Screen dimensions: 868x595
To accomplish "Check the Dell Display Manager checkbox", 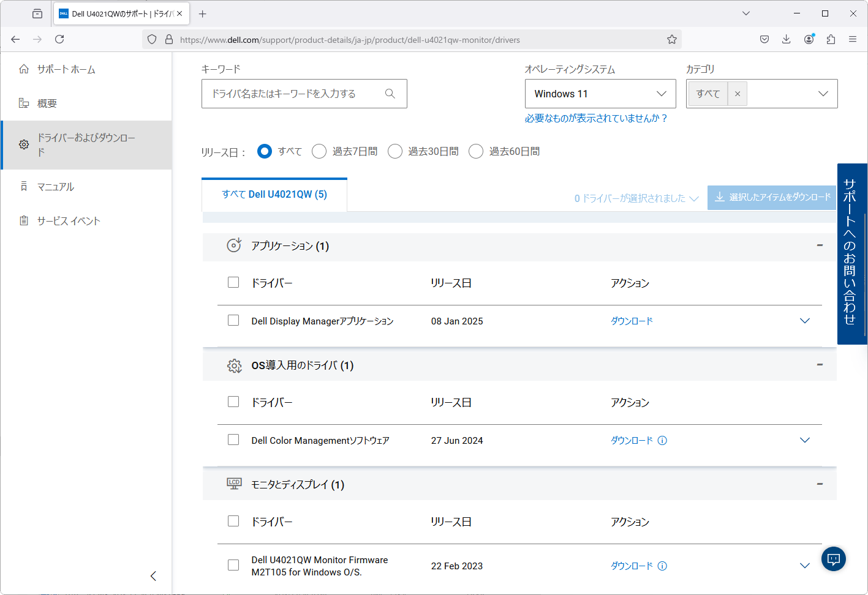I will coord(233,320).
